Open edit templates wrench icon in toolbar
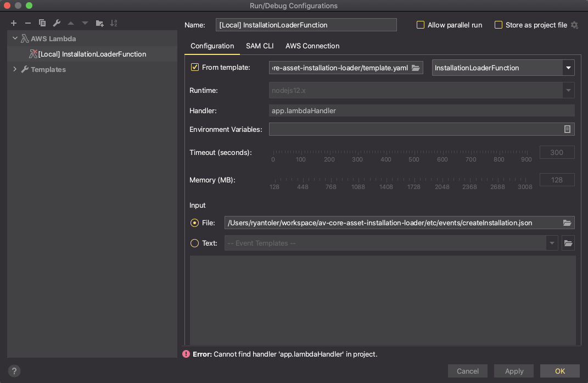The width and height of the screenshot is (588, 383). pyautogui.click(x=57, y=23)
